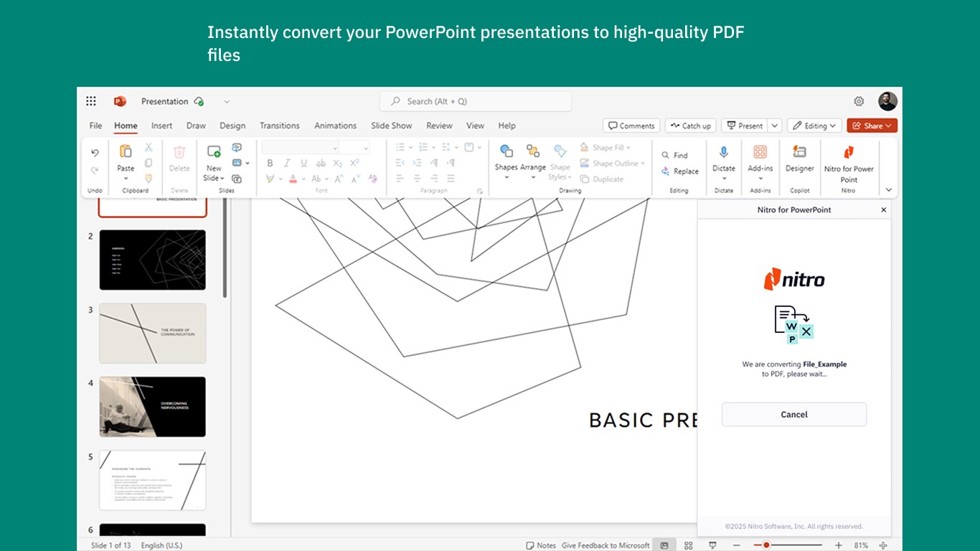Click the zoom slider handle
Viewport: 980px width, 551px height.
pos(766,545)
